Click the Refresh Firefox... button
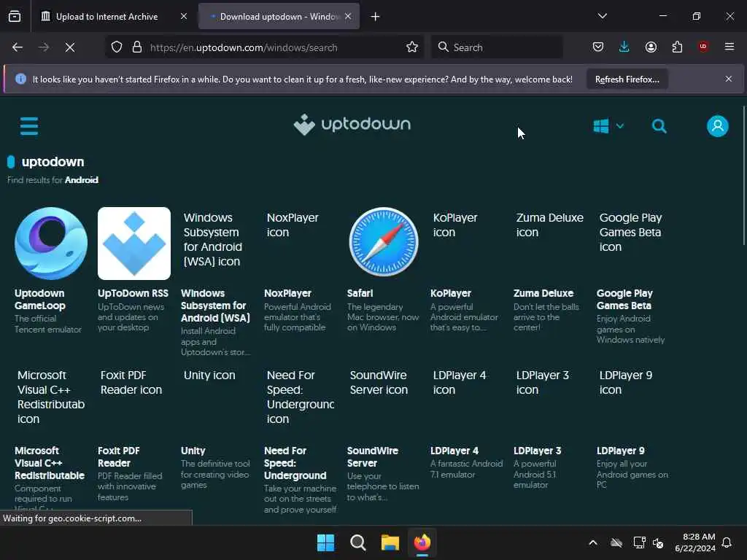Image resolution: width=747 pixels, height=560 pixels. [627, 79]
